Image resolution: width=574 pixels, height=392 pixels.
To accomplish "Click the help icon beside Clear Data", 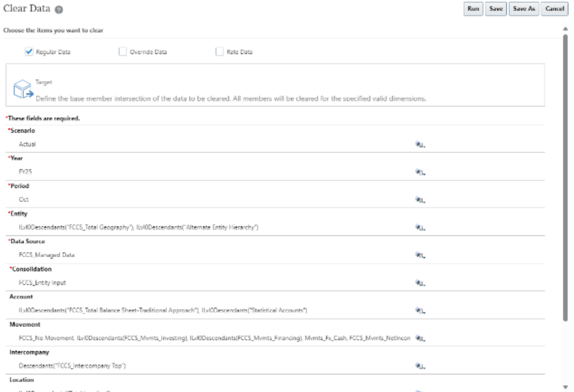I will (59, 10).
